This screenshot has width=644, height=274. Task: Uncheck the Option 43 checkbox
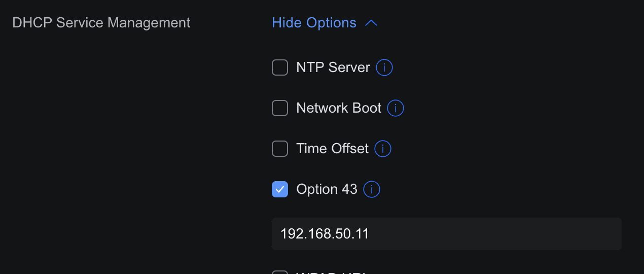280,189
